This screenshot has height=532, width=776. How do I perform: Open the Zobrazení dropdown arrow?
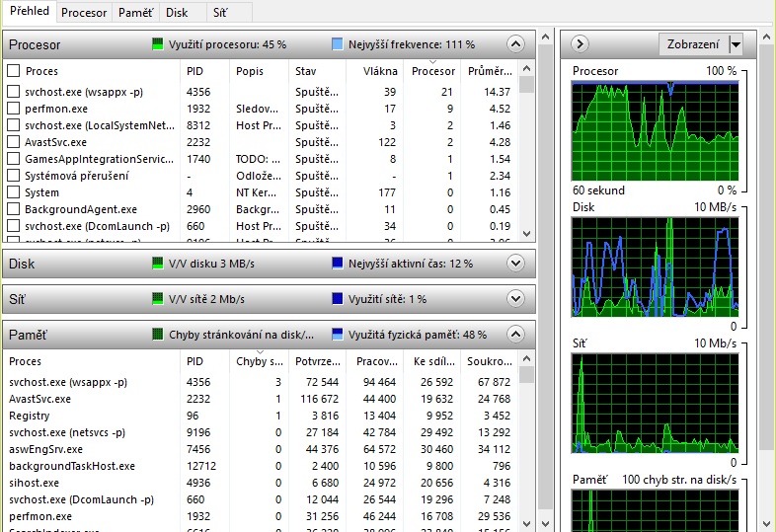736,44
